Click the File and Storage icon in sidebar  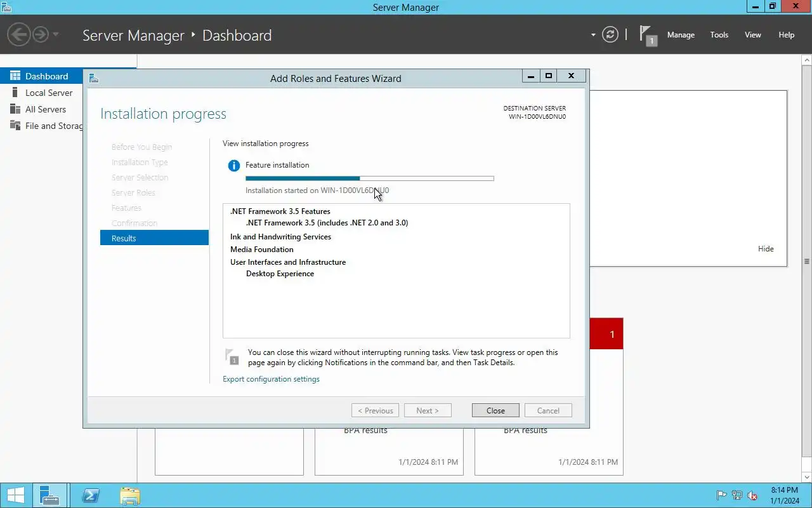coord(15,126)
